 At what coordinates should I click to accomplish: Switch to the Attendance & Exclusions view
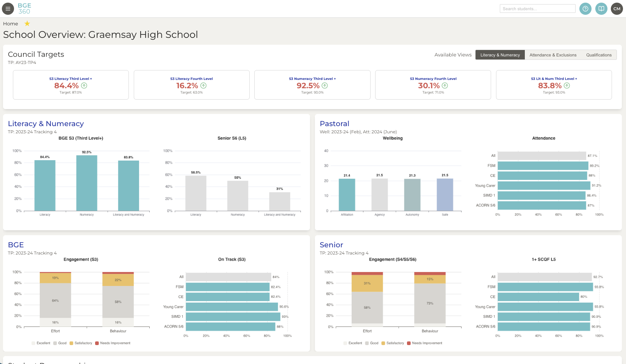(553, 55)
